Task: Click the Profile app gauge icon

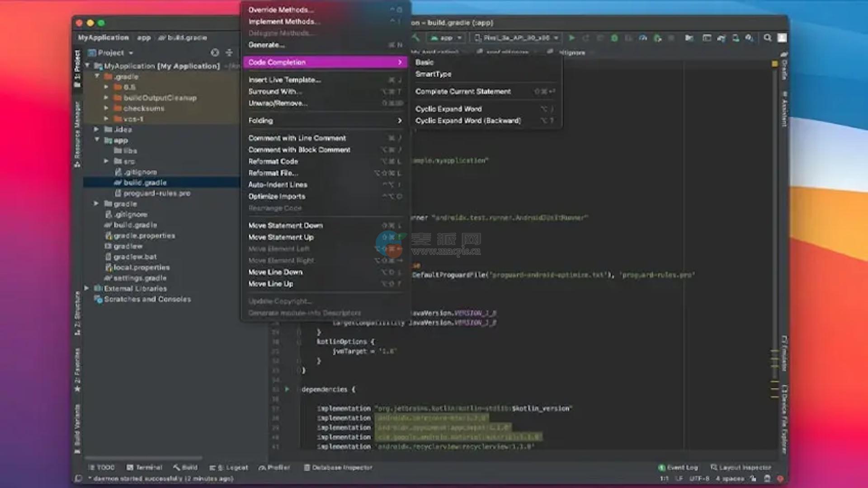Action: pyautogui.click(x=643, y=38)
